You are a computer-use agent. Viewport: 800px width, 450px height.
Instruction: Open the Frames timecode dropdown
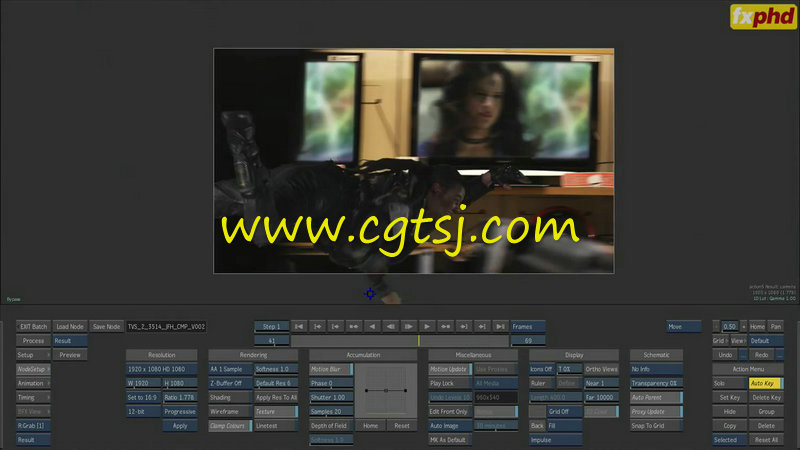pyautogui.click(x=528, y=327)
